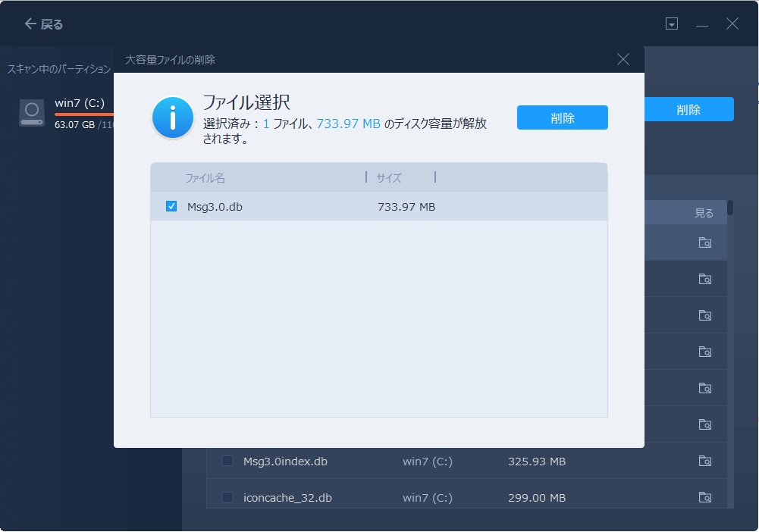Close the 大容量ファイルの削除 dialog

pyautogui.click(x=623, y=59)
